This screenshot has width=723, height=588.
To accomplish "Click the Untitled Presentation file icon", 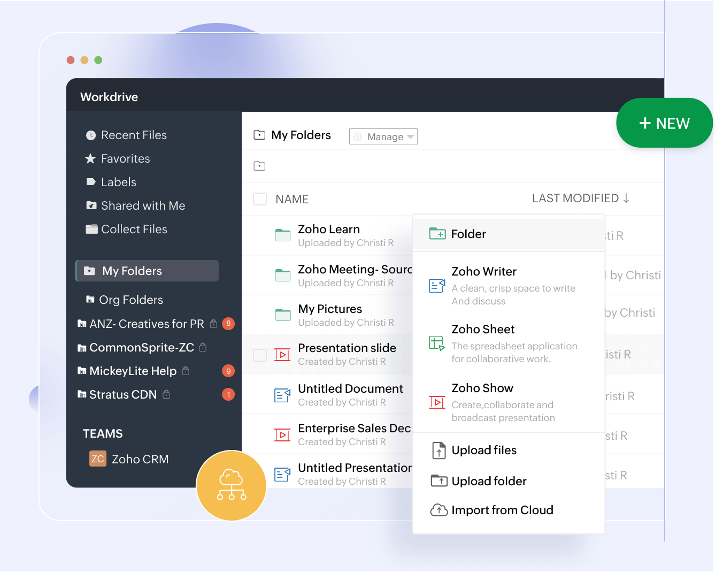I will pos(282,474).
